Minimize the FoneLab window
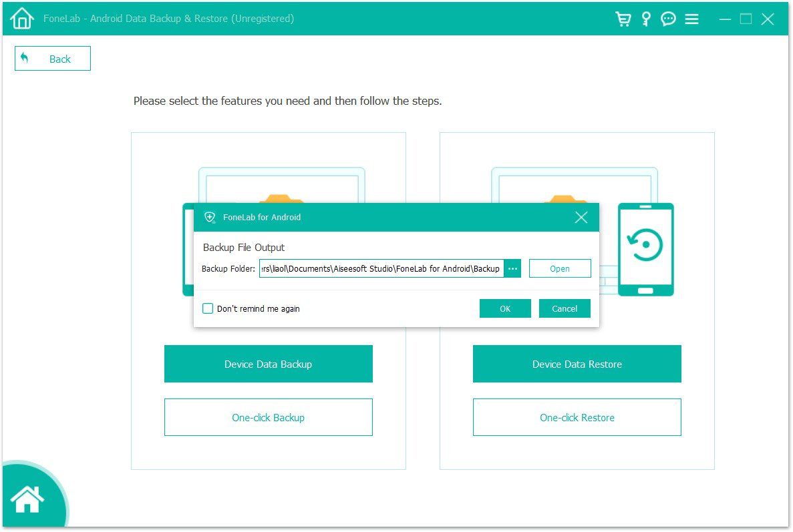Viewport: 793px width, 532px height. (x=725, y=19)
